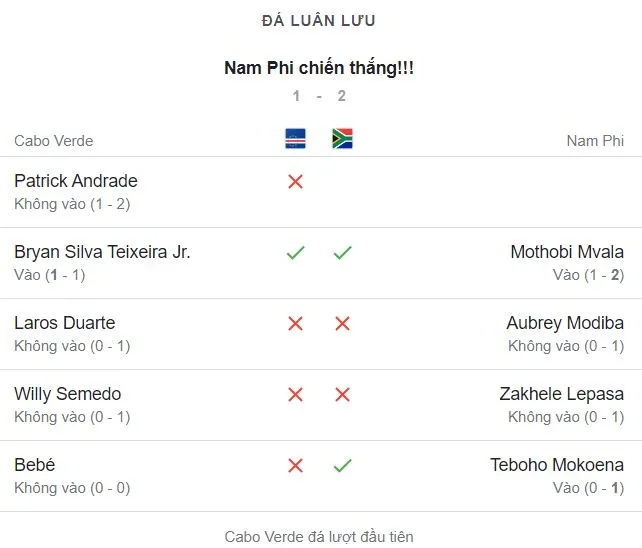Click the Cabo Verde flag icon

click(295, 139)
